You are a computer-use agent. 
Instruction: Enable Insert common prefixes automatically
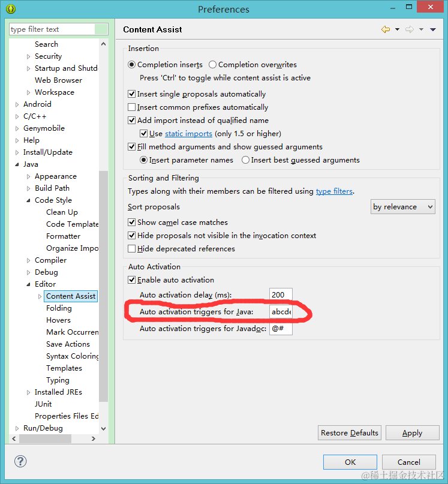[131, 107]
